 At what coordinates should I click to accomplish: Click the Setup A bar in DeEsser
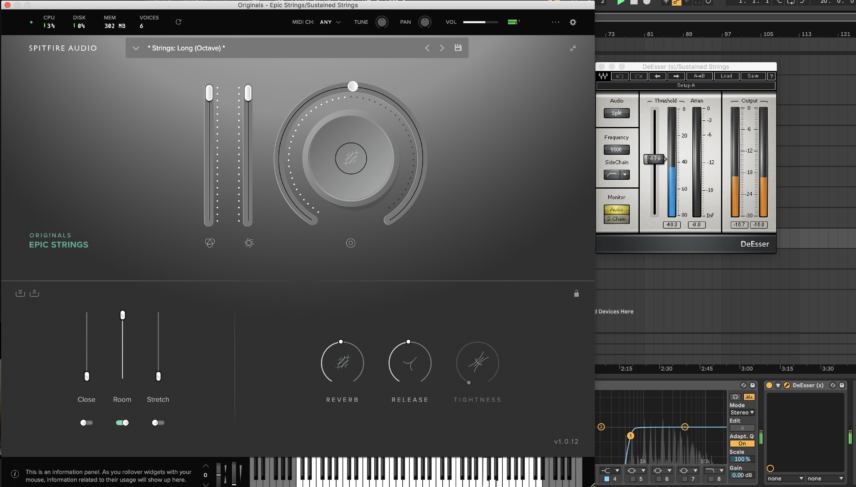tap(686, 85)
